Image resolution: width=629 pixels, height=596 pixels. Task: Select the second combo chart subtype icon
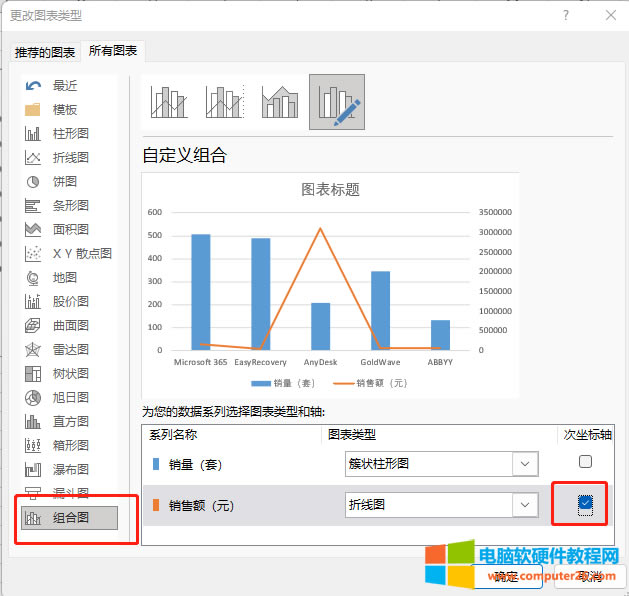pos(225,102)
